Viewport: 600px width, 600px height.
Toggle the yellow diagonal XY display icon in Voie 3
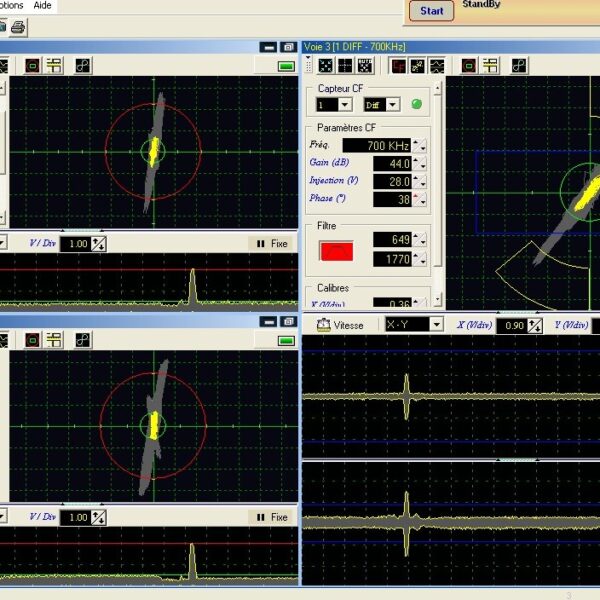[x=417, y=65]
